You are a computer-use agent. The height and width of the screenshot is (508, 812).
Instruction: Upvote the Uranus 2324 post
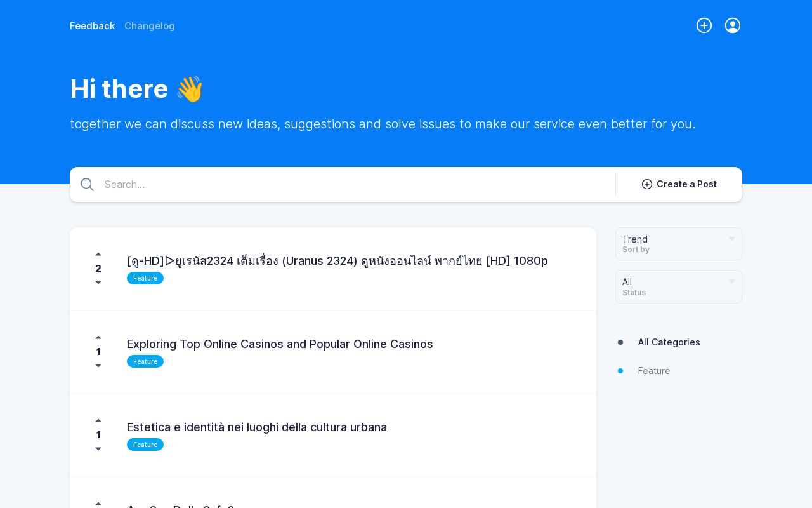(98, 255)
